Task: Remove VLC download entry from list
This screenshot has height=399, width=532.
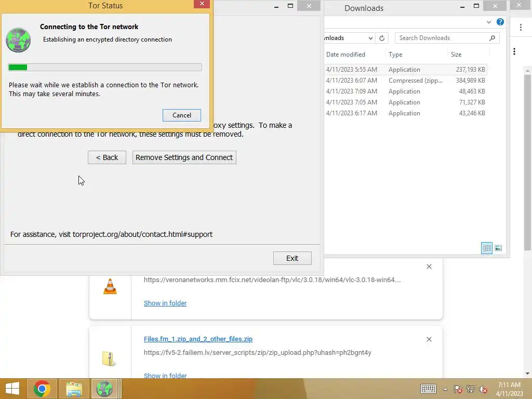Action: 429,267
